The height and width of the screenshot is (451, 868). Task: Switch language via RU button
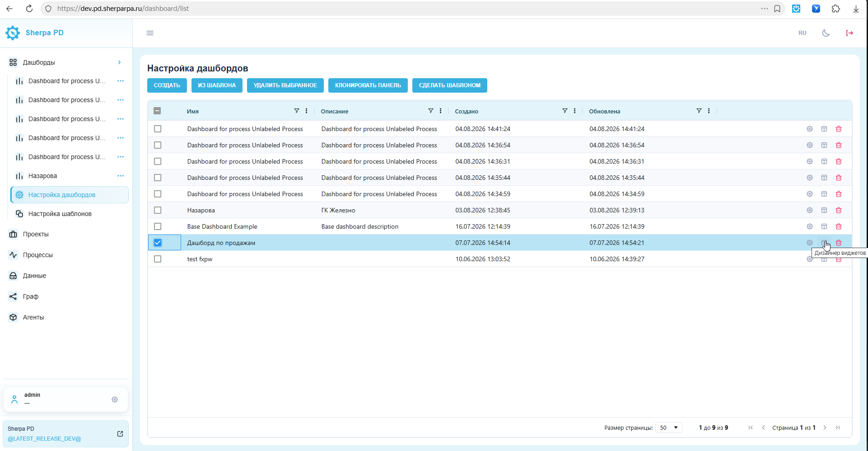[x=803, y=33]
